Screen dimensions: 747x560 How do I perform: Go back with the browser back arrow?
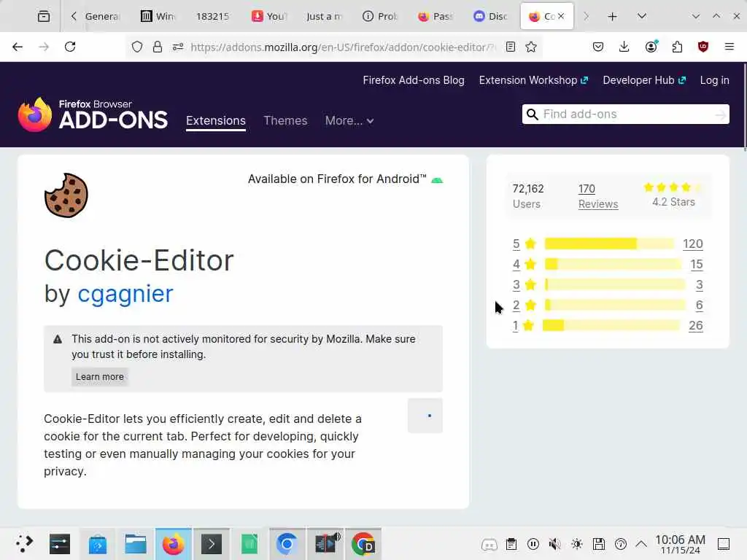[x=18, y=47]
